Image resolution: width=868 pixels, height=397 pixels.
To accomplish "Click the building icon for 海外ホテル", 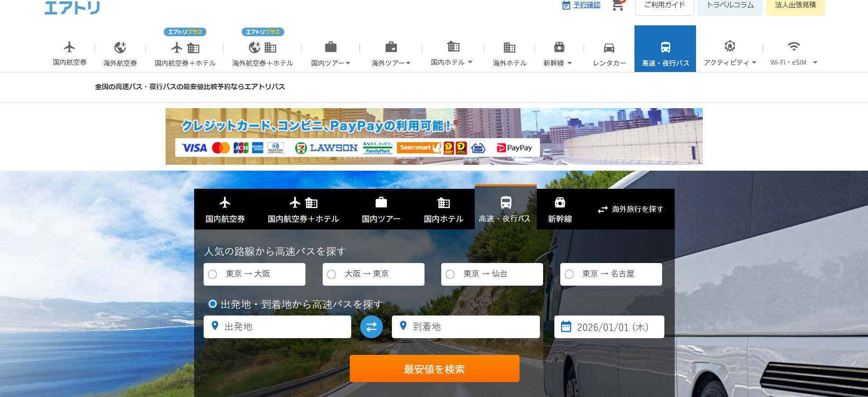I will (x=510, y=48).
